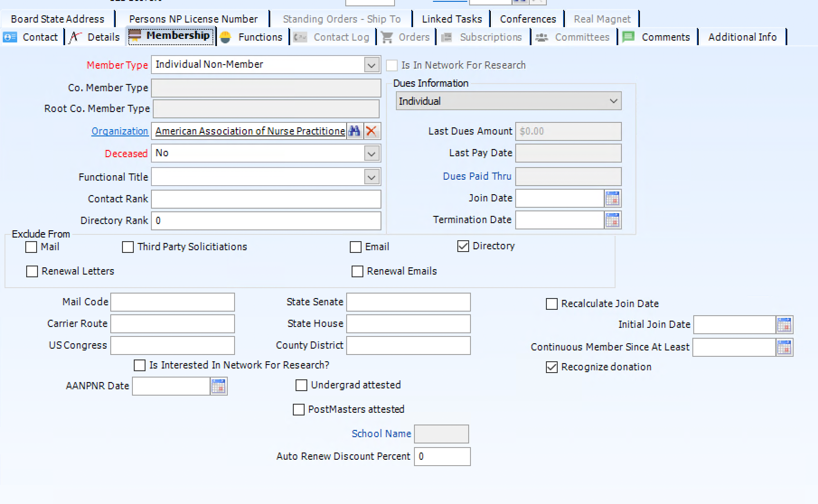818x504 pixels.
Task: Open the calendar picker for Join Date
Action: tap(613, 198)
